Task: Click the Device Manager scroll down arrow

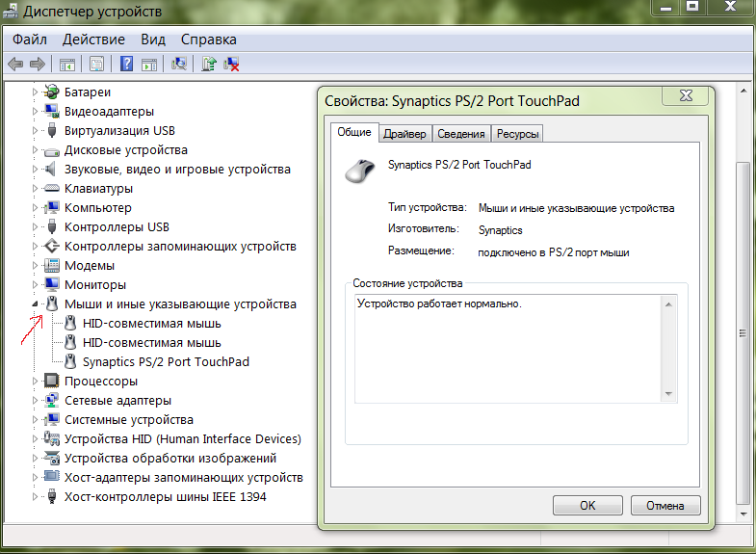Action: coord(743,514)
